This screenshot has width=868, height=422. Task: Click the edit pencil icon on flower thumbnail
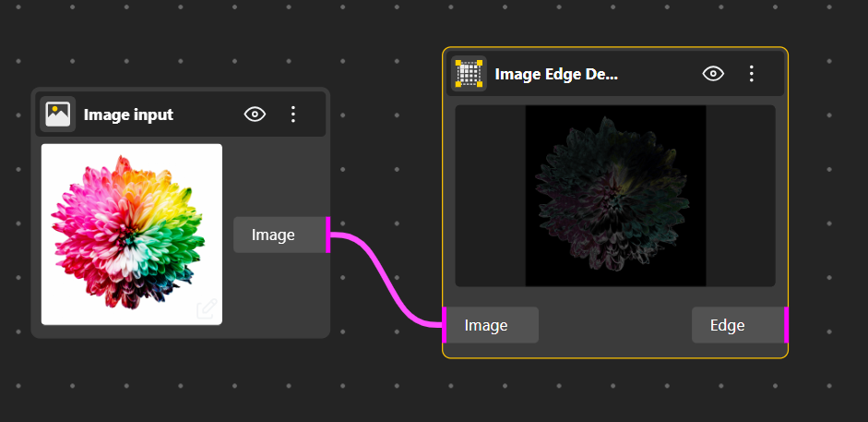[x=207, y=308]
